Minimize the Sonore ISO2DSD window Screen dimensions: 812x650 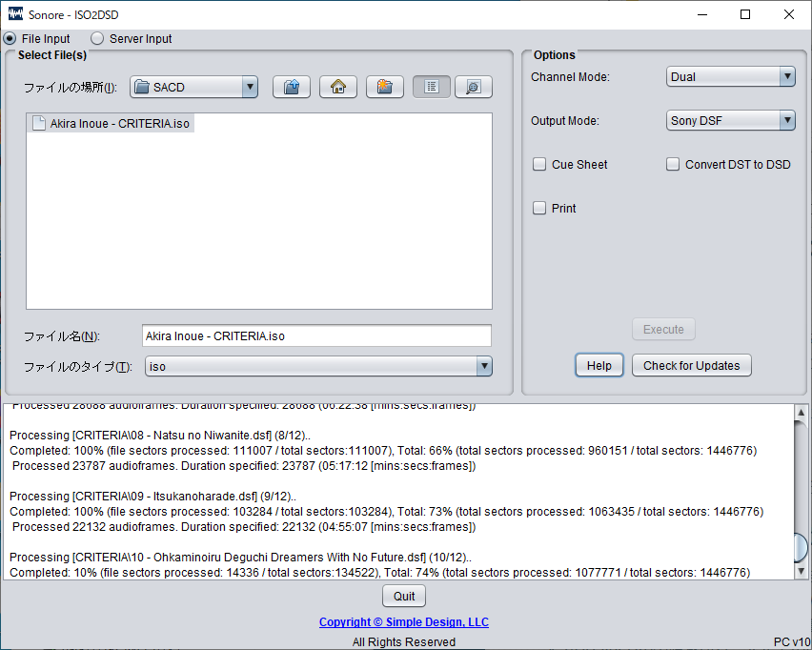click(702, 14)
